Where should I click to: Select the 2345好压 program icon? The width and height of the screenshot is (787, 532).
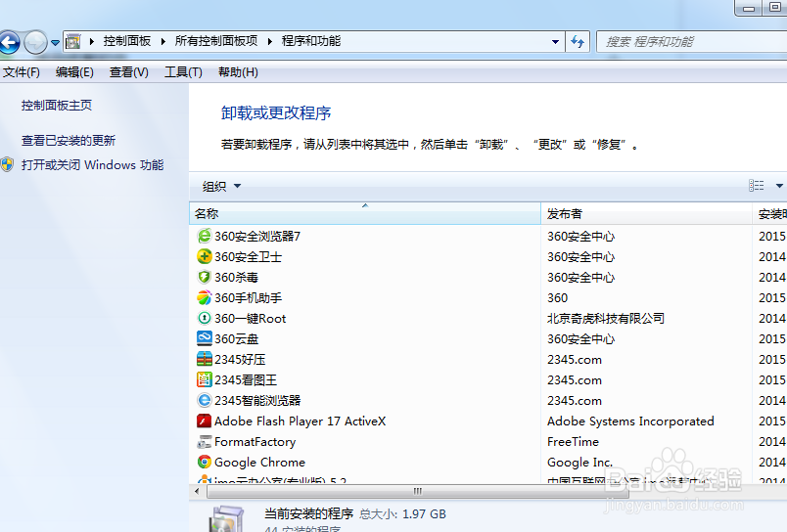[x=205, y=359]
